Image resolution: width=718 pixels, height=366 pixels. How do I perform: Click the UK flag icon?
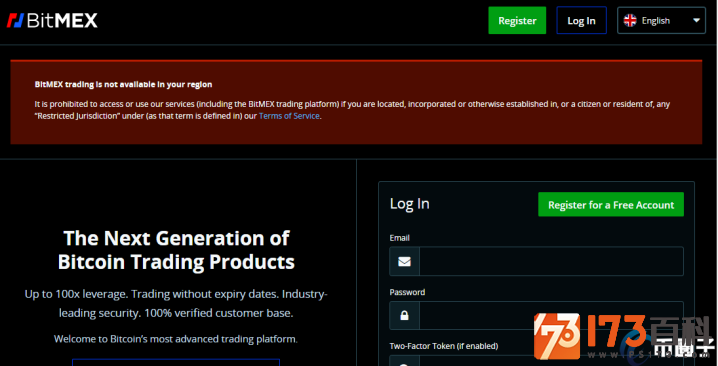tap(630, 21)
